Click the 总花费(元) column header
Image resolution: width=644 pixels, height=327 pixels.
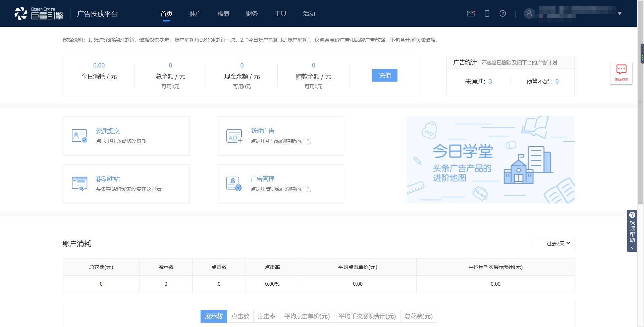(x=101, y=267)
